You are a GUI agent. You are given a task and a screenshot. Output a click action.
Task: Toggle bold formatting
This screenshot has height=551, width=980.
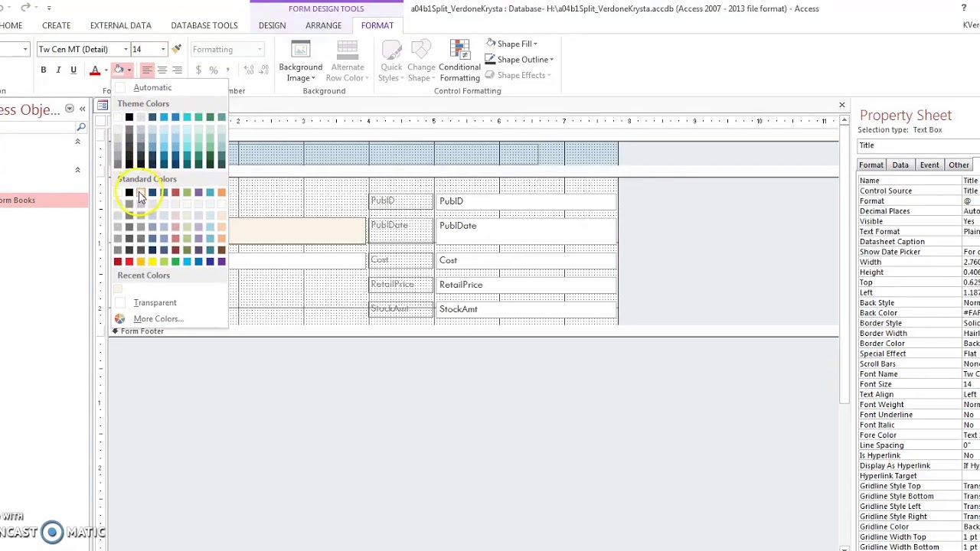pos(44,70)
